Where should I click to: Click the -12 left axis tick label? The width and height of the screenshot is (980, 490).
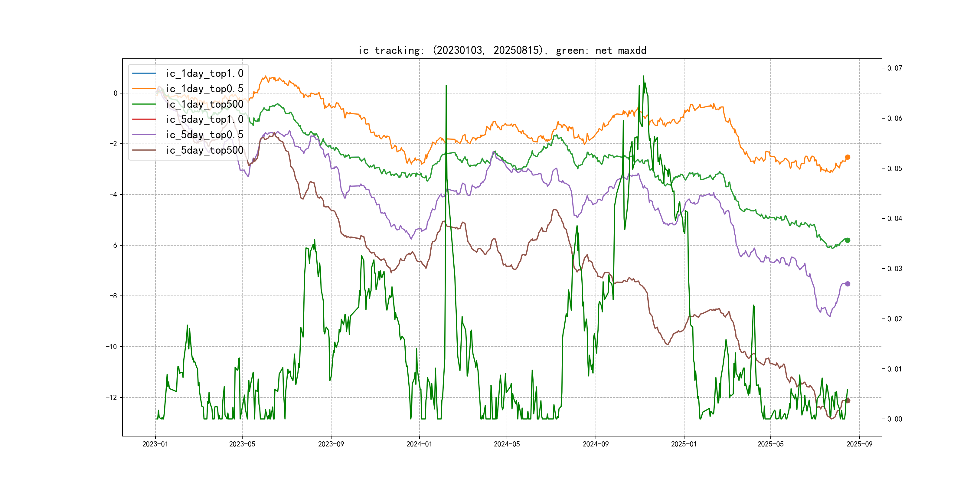[112, 397]
